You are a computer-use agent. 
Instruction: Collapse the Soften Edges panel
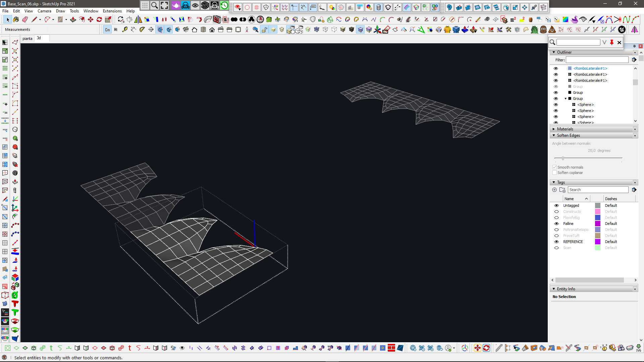click(x=554, y=135)
